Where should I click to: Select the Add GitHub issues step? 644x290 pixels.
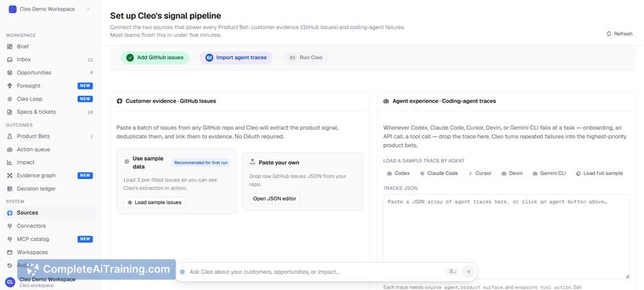click(155, 57)
